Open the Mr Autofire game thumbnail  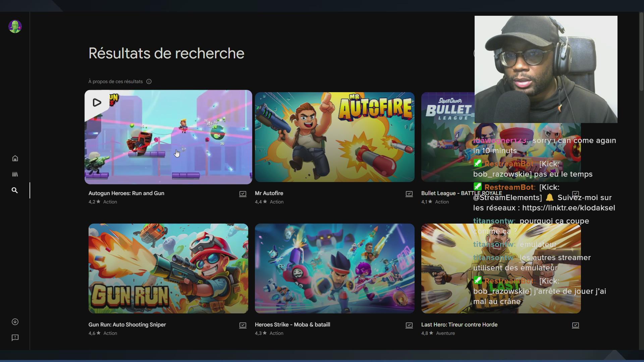335,137
